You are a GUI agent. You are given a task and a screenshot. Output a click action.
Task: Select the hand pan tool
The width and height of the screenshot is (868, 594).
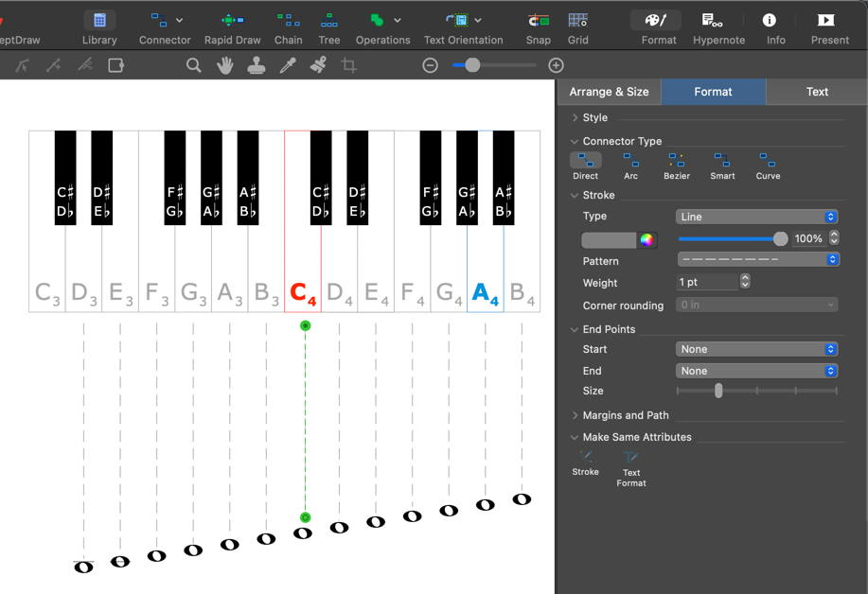[x=224, y=65]
